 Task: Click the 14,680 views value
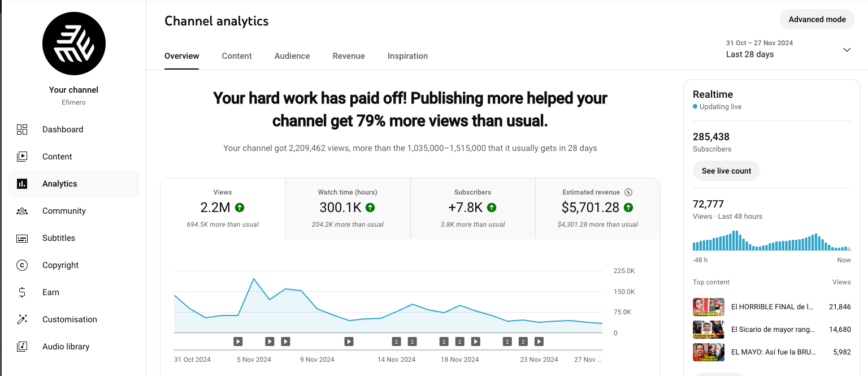click(840, 329)
